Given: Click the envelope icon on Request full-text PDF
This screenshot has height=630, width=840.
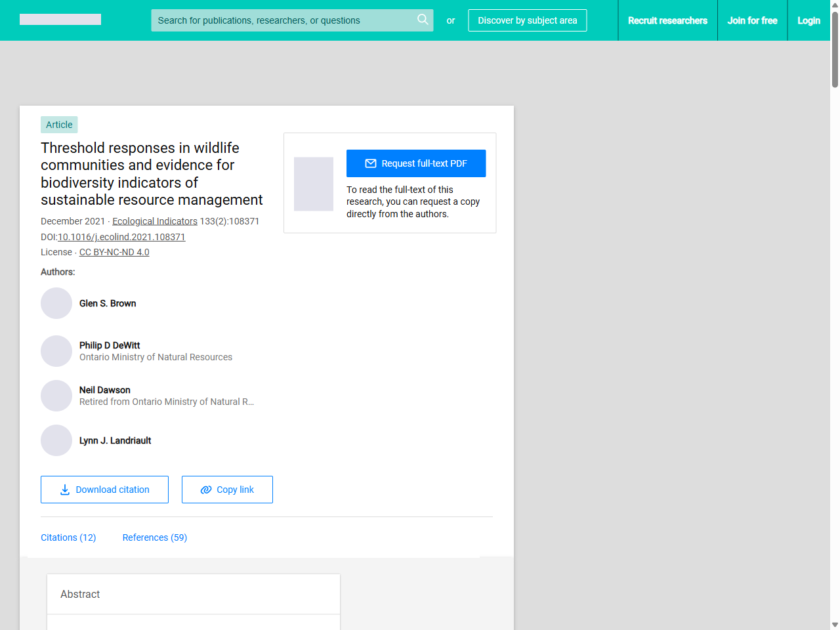Looking at the screenshot, I should point(371,163).
